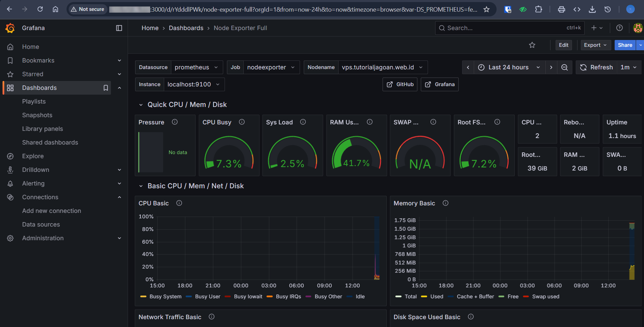This screenshot has height=327, width=644.
Task: Open the help question mark icon
Action: click(x=619, y=28)
